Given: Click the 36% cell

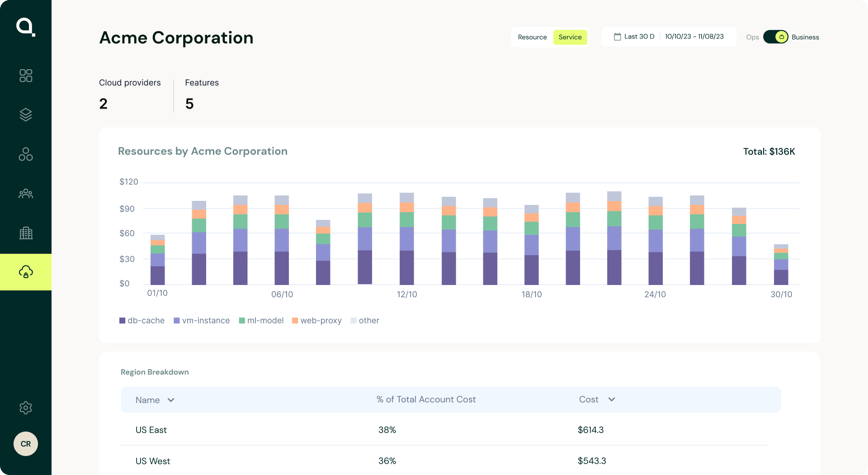Looking at the screenshot, I should 387,461.
